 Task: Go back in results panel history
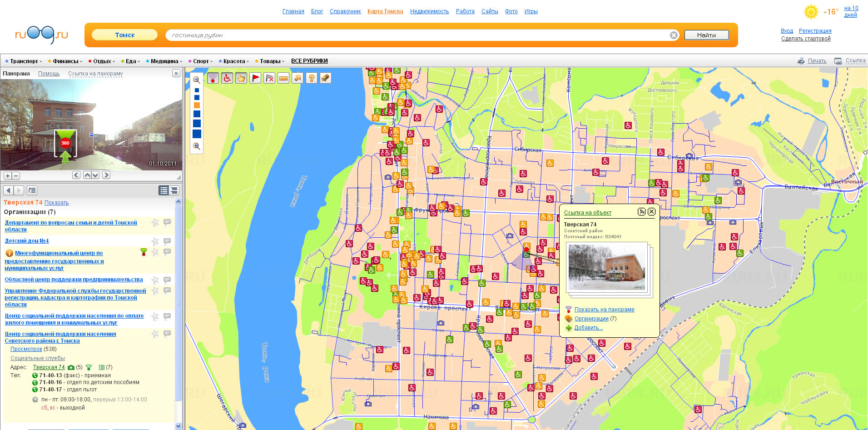pos(8,190)
